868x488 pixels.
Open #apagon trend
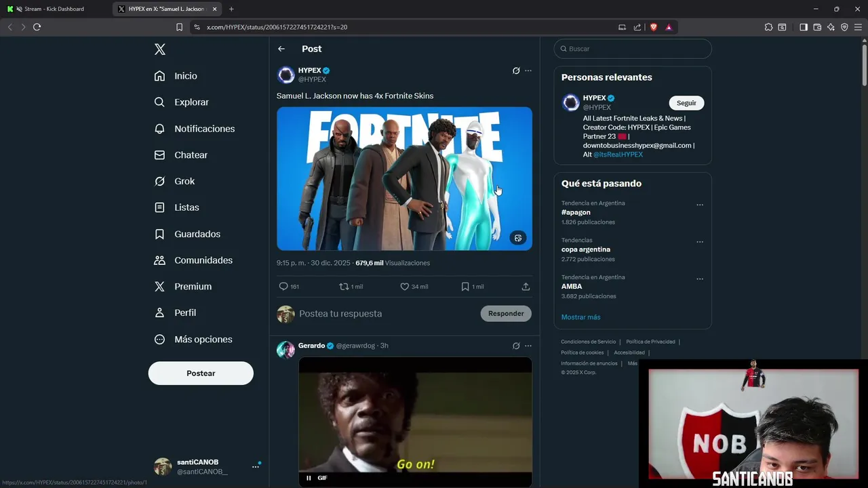[576, 212]
